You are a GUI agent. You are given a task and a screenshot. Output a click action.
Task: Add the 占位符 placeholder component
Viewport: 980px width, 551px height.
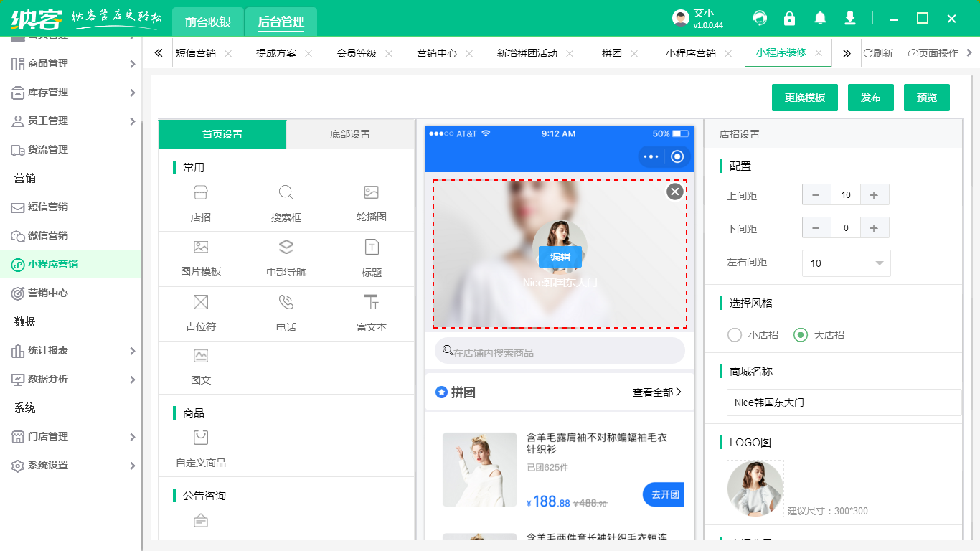[201, 314]
